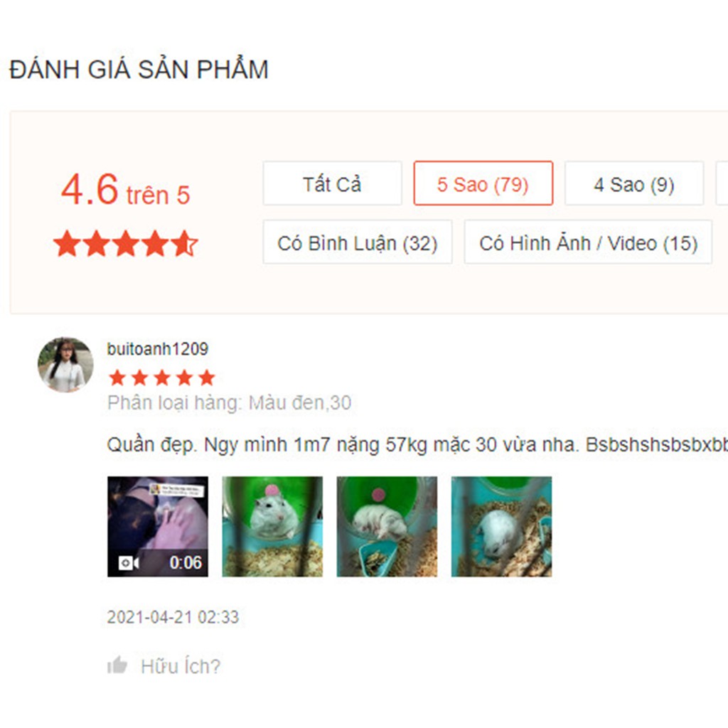Click the thumbs-up helpful icon
728x728 pixels.
point(117,665)
